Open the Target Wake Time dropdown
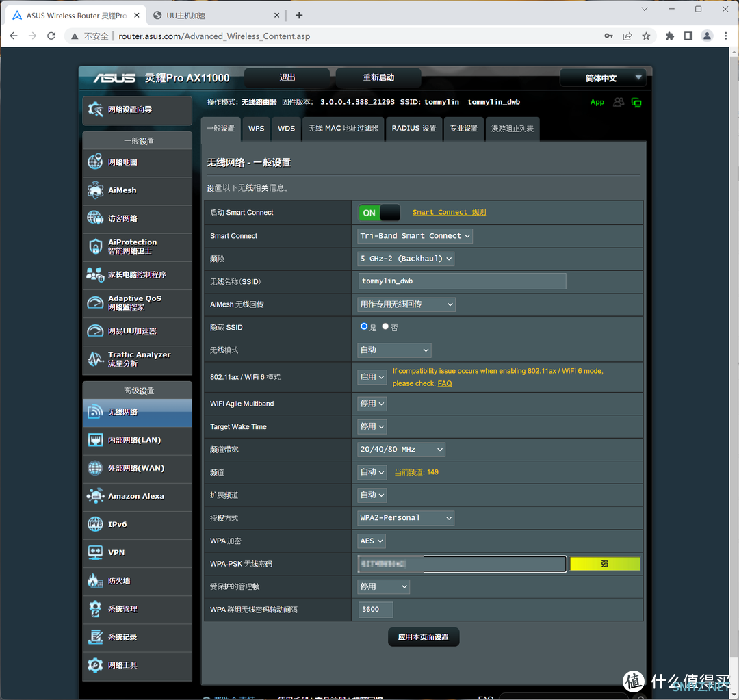 tap(372, 426)
